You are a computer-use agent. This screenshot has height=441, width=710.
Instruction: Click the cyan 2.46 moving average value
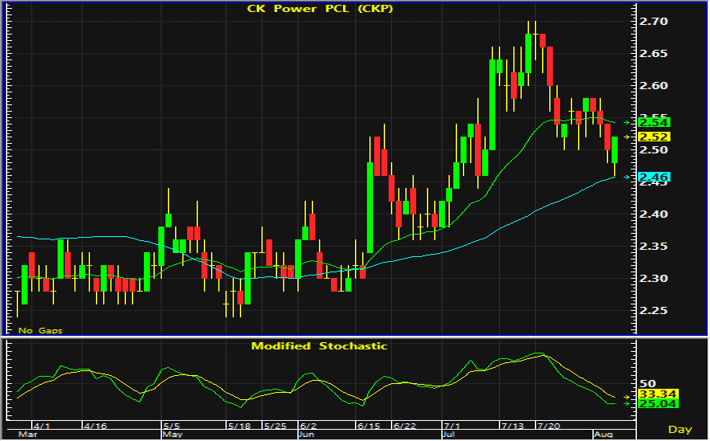pyautogui.click(x=654, y=177)
